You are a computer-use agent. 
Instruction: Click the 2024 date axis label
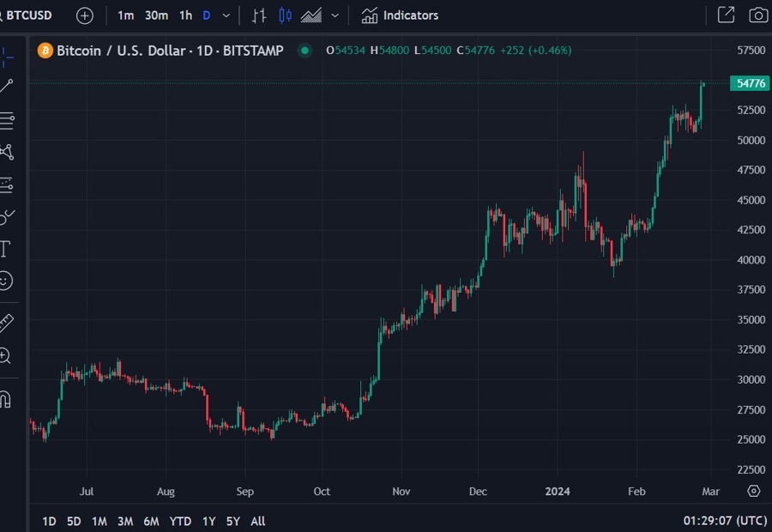[x=558, y=491]
